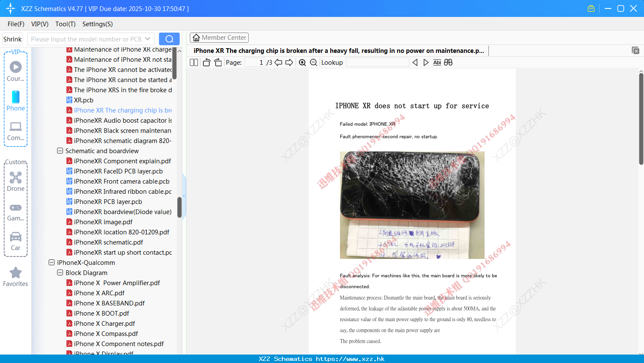Open iPhoneXR Front camera cable.pcb
The image size is (644, 363).
[x=118, y=181]
